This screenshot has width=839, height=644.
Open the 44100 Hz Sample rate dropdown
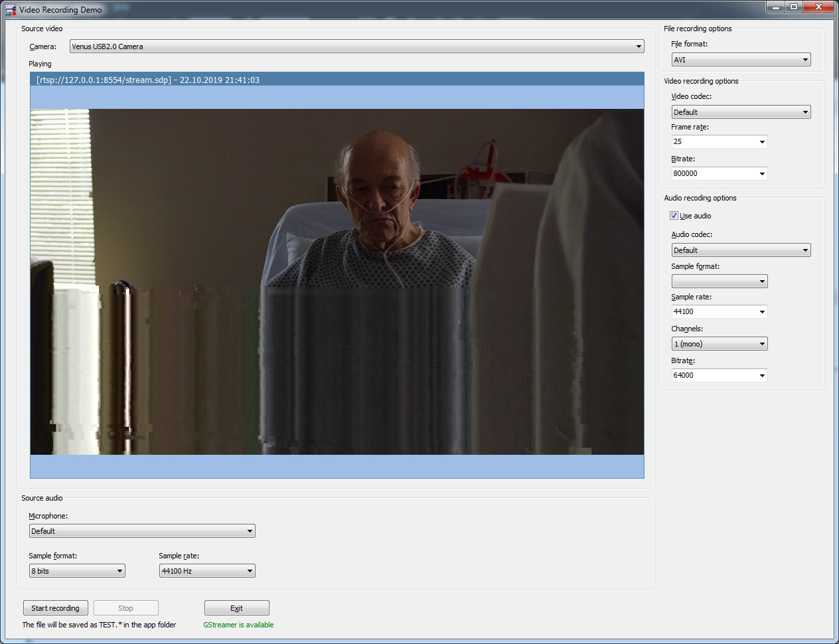pos(250,571)
